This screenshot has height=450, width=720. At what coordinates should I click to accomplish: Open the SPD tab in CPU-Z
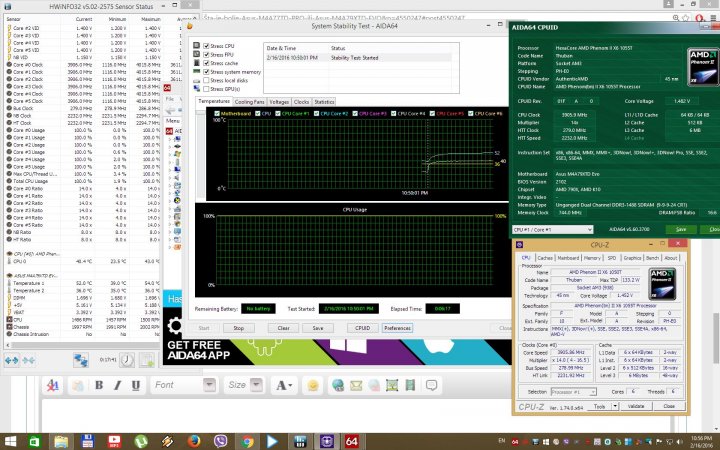(612, 258)
